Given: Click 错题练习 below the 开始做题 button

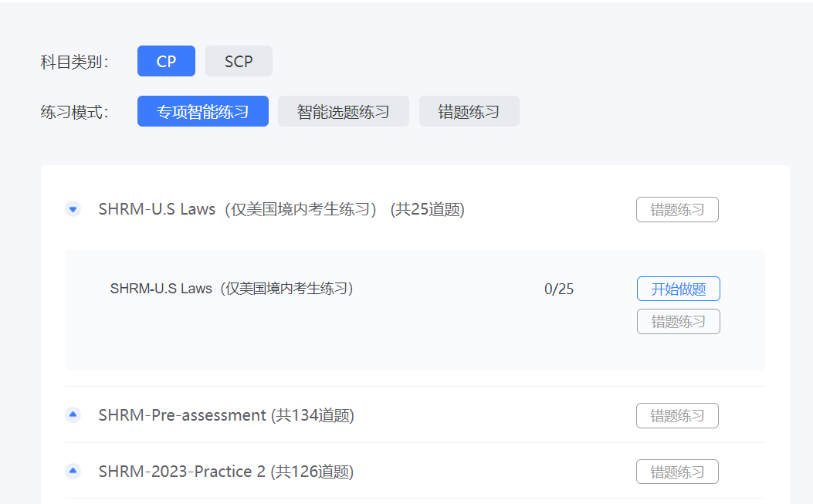Looking at the screenshot, I should pos(678,322).
